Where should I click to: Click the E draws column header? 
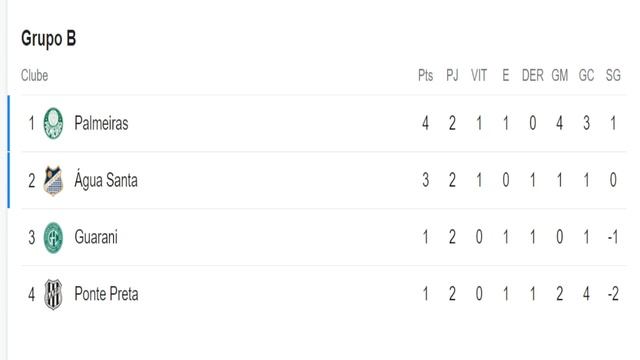[x=506, y=76]
